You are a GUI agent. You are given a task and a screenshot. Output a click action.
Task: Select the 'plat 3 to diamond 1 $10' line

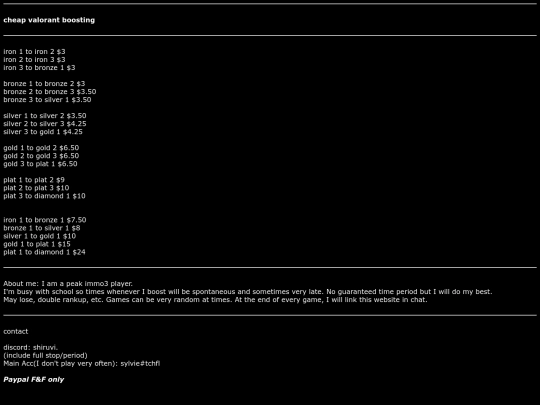point(44,196)
